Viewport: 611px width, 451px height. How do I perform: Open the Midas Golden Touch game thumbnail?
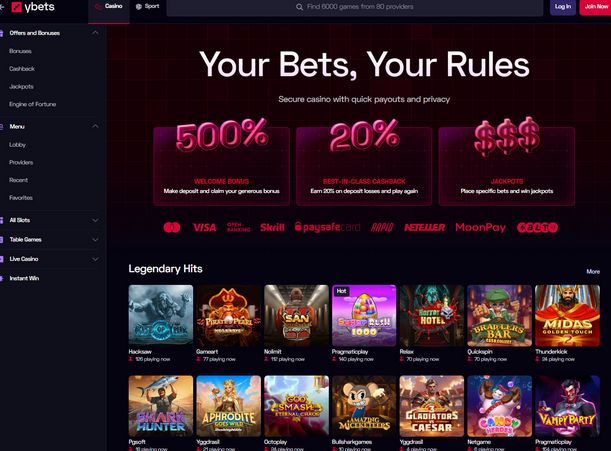pos(567,315)
